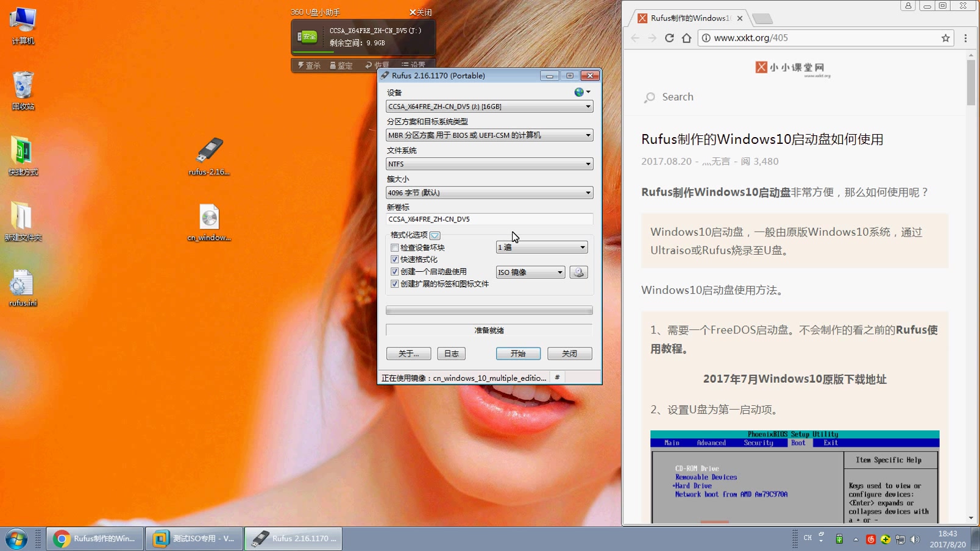The height and width of the screenshot is (551, 980).
Task: Bookmark the page with the star icon
Action: pos(945,38)
